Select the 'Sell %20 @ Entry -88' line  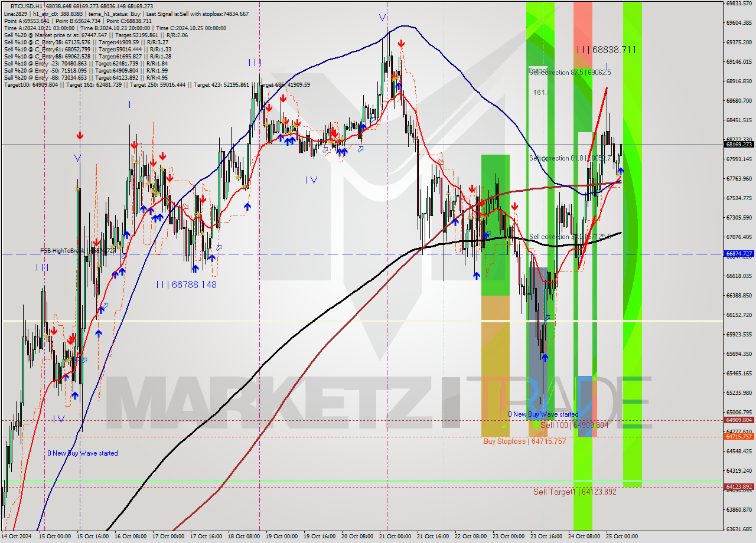point(86,77)
